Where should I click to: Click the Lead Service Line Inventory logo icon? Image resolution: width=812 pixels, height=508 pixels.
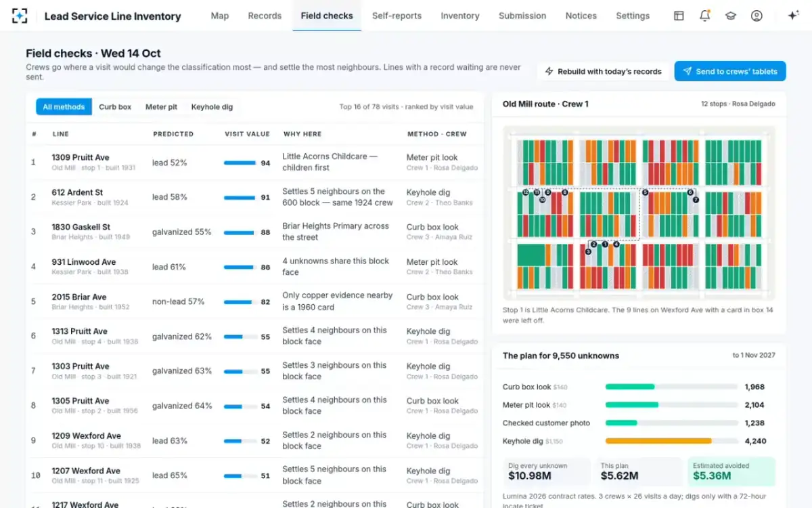(20, 16)
